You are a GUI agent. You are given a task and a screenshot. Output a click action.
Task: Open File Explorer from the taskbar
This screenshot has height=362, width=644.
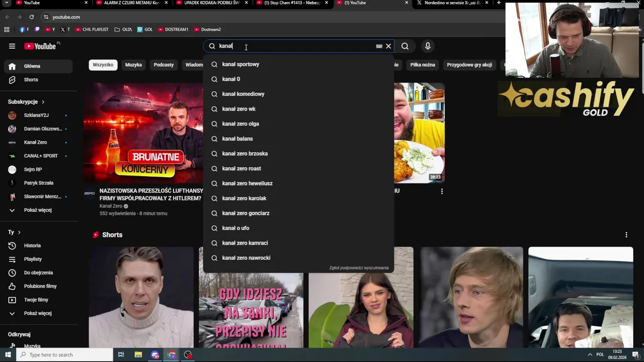coord(138,355)
